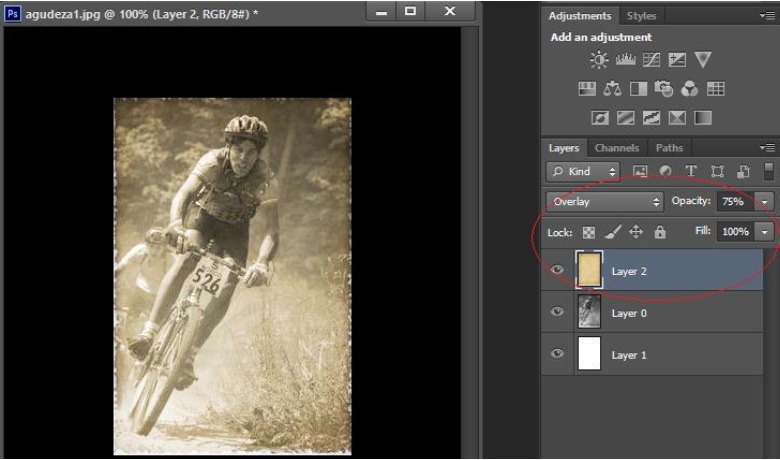The image size is (780, 460).
Task: Add a Levels adjustment
Action: pos(625,60)
